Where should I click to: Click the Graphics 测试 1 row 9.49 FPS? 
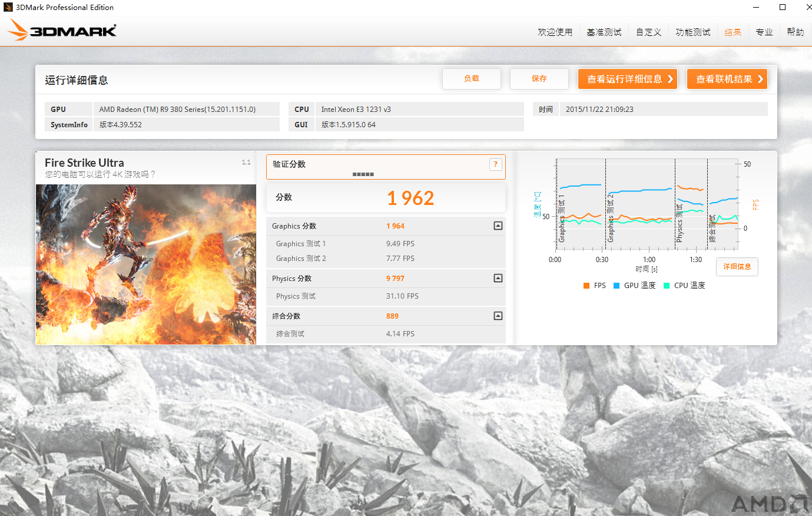386,244
